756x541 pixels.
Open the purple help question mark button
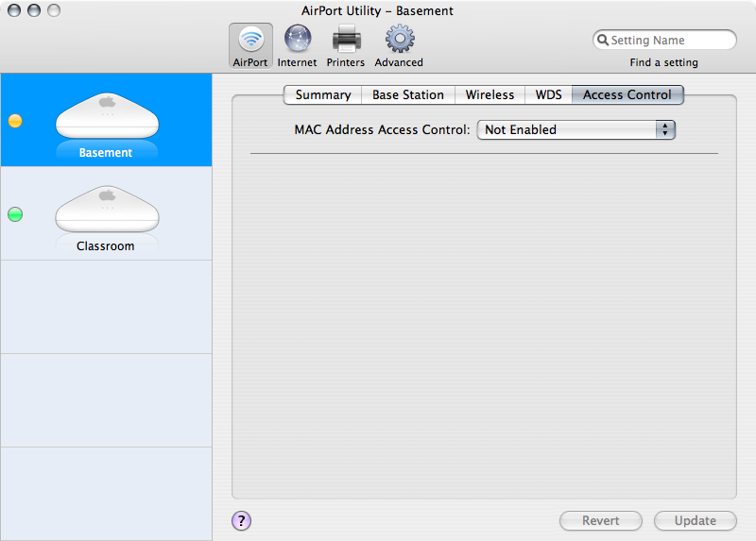241,520
